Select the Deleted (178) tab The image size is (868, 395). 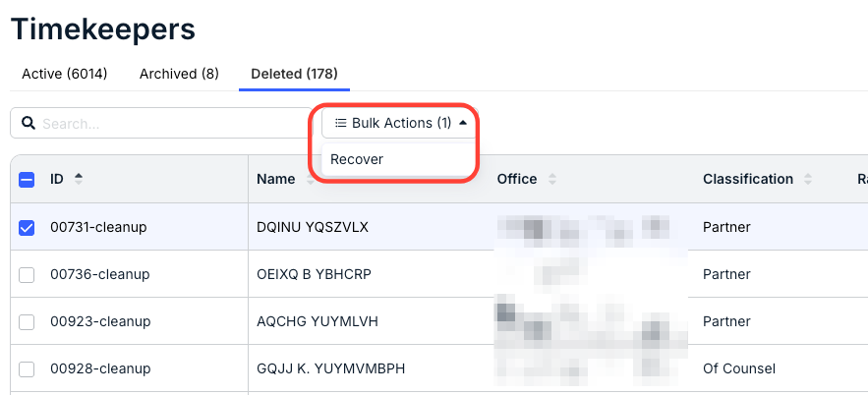tap(295, 74)
